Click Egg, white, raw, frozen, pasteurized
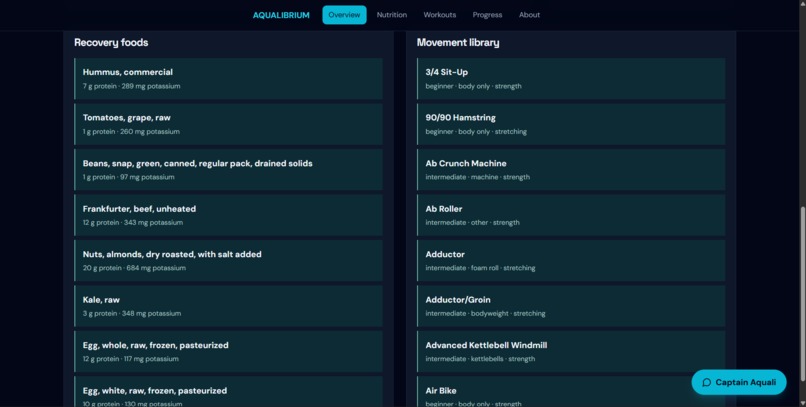Screen dimensions: 806x407 point(228,392)
